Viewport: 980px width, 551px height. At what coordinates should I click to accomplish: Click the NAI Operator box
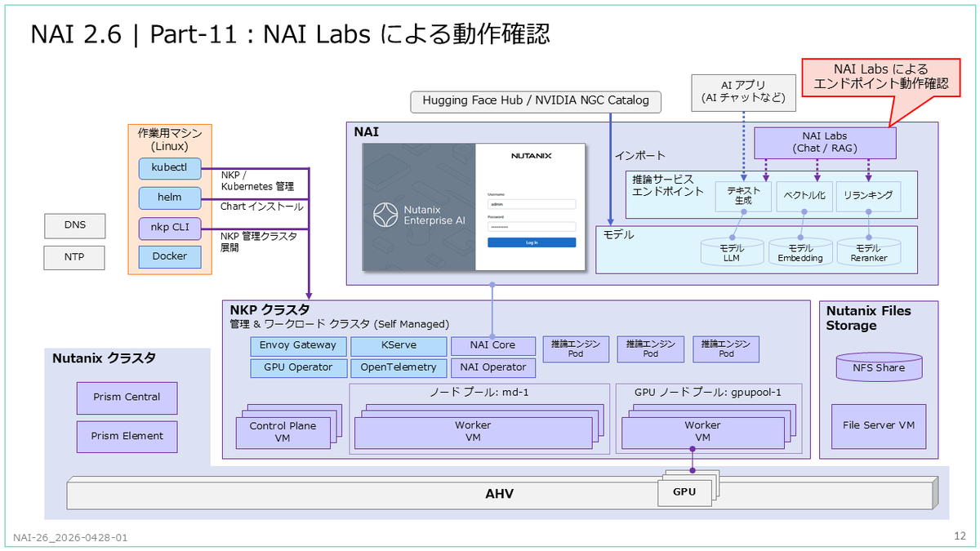click(492, 367)
